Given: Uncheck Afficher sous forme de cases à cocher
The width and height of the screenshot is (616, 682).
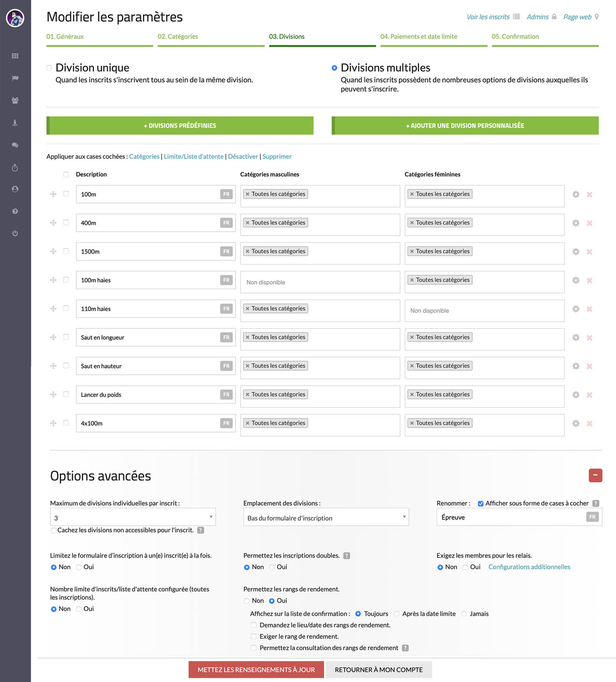Looking at the screenshot, I should point(480,504).
